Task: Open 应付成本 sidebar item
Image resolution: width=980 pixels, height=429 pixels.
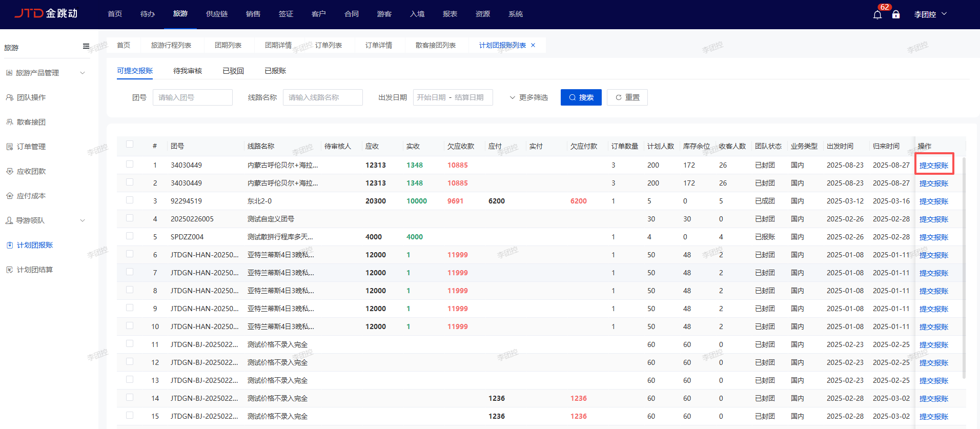Action: coord(31,196)
